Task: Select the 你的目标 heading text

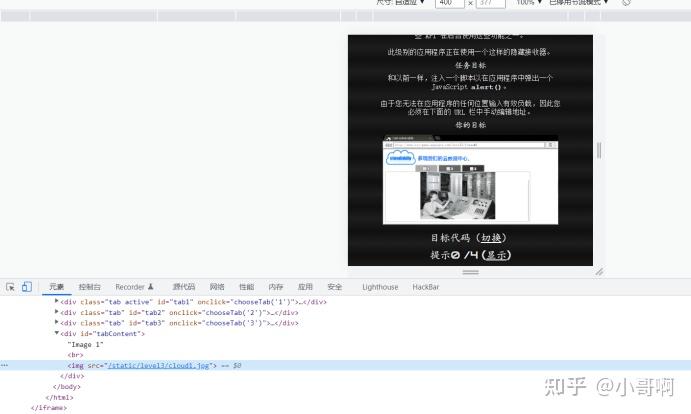Action: click(x=470, y=125)
